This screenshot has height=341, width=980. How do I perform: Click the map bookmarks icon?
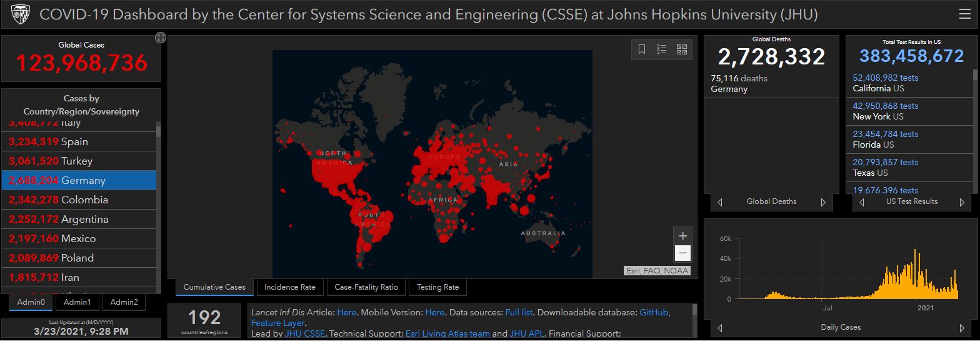point(642,49)
